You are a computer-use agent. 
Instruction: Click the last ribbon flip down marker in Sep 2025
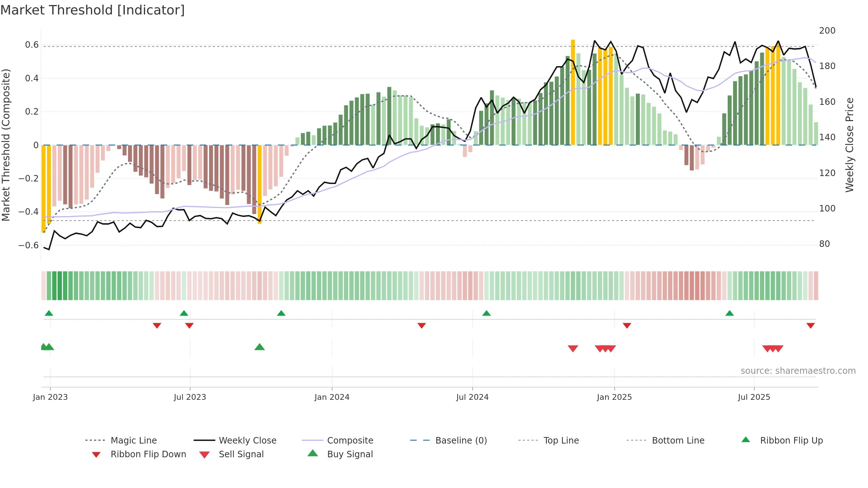(810, 326)
